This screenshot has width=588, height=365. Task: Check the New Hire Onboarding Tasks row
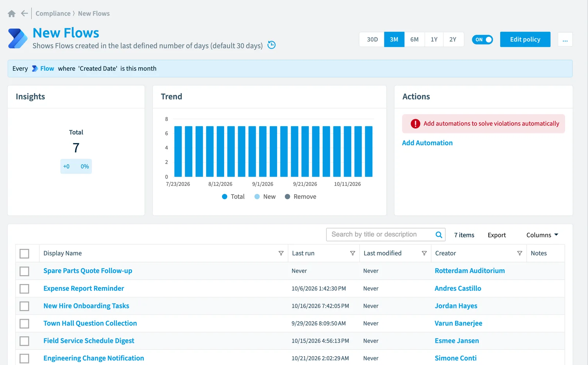pyautogui.click(x=24, y=306)
